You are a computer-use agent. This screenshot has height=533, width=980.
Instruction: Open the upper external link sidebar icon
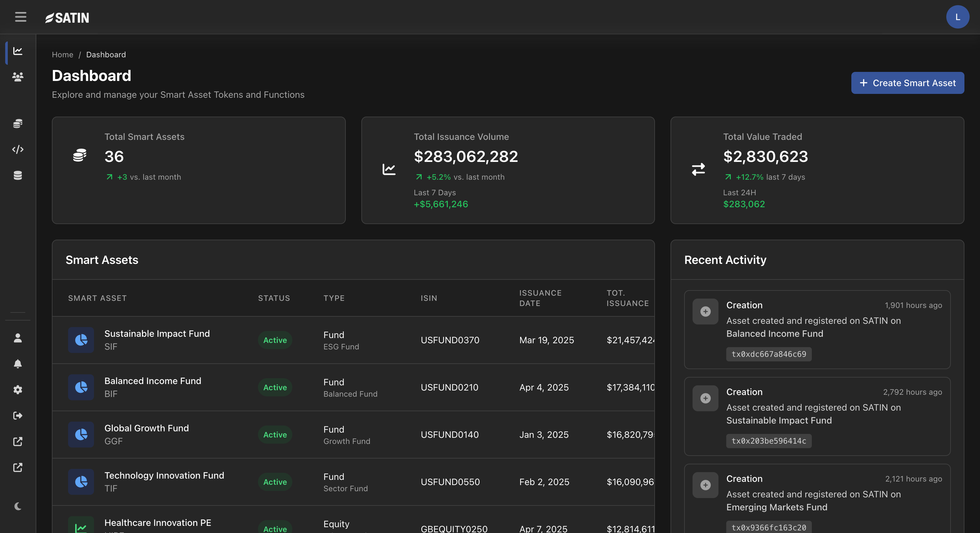(x=18, y=441)
